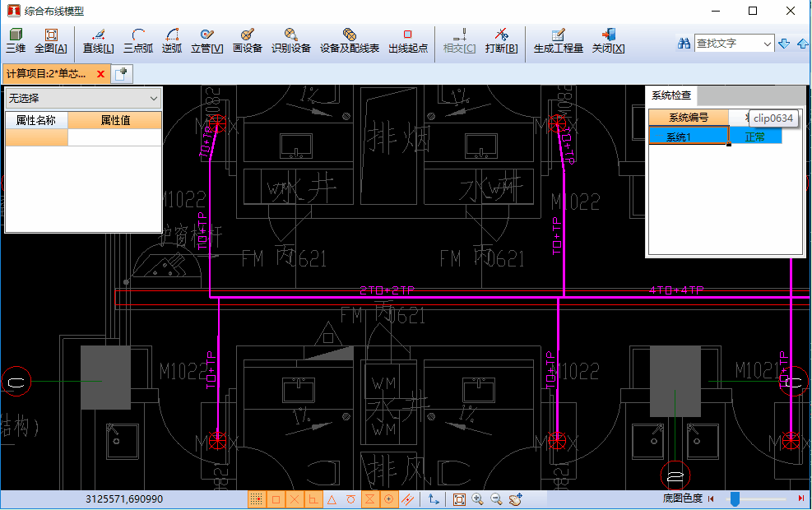Click the 全图[A] full view tool
Screen dimensions: 812x510
coord(50,41)
